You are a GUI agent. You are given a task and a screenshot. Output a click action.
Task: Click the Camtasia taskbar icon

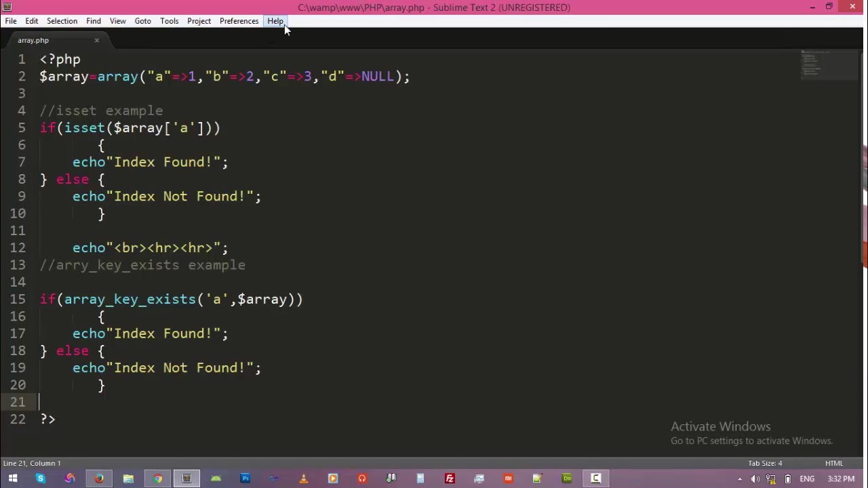(x=595, y=479)
